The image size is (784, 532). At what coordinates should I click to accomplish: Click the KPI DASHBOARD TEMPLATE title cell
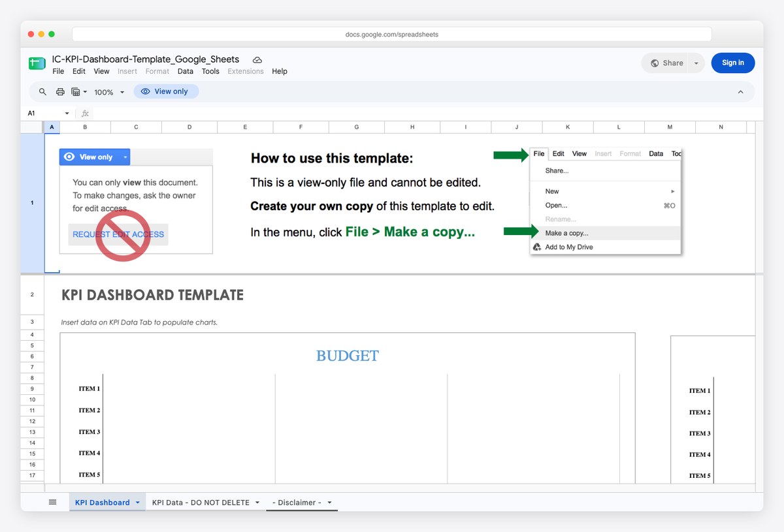pos(152,295)
